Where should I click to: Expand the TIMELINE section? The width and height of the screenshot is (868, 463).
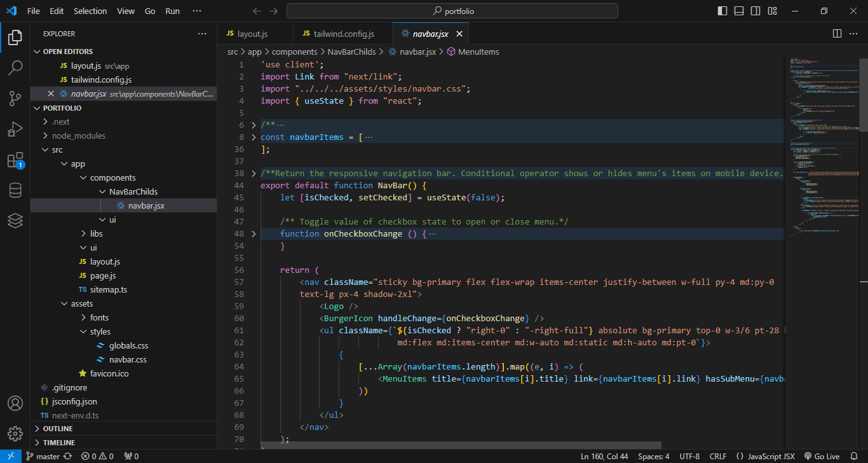click(124, 442)
